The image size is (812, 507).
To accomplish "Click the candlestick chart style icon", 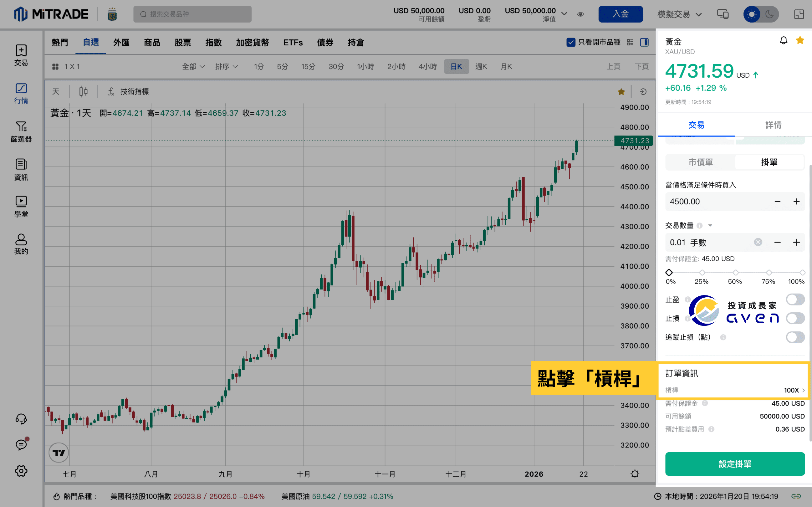I will click(x=83, y=91).
